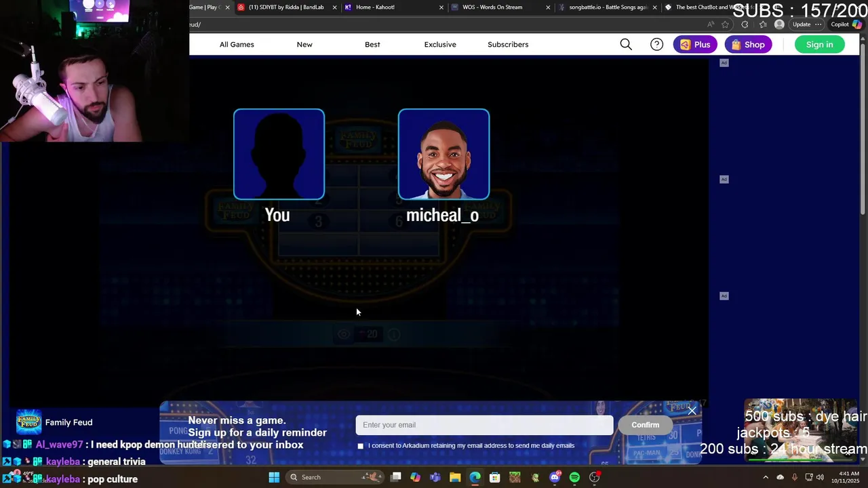Close the daily reminder signup banner
Screen dimensions: 868x488
coord(692,411)
